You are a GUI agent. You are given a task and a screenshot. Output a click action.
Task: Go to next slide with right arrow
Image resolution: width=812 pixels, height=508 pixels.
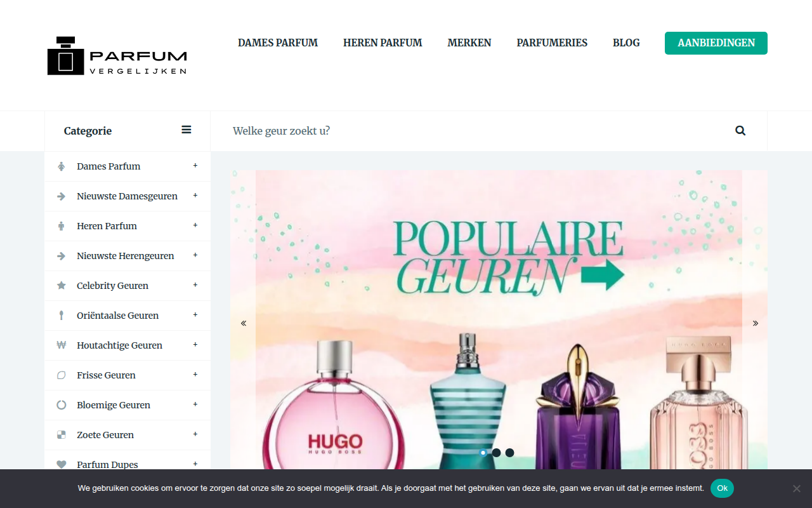pos(756,323)
